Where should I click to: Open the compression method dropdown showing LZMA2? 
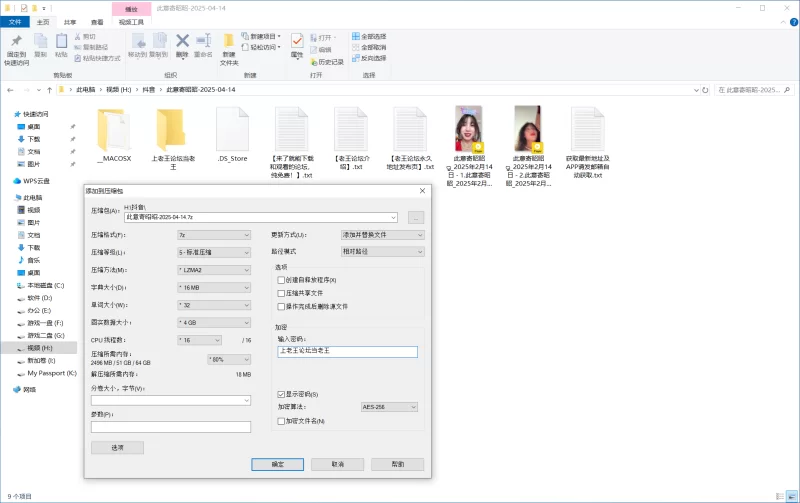click(214, 270)
